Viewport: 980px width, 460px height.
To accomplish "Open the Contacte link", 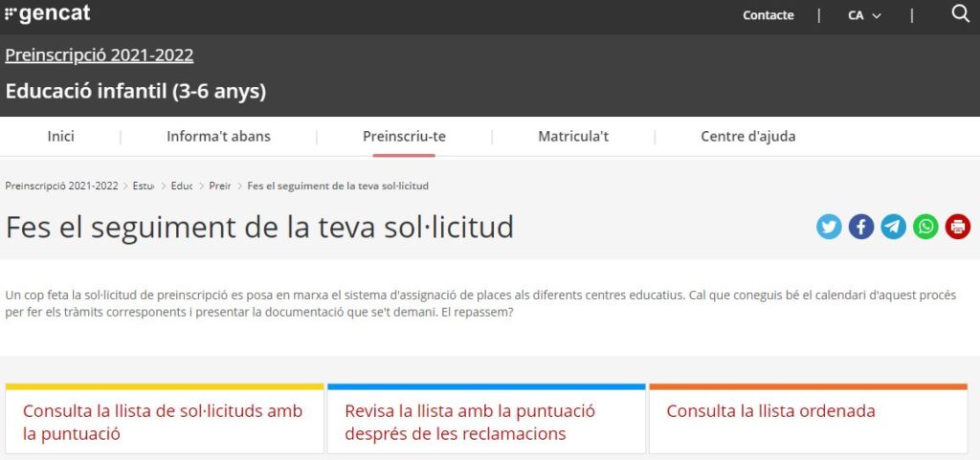I will click(768, 15).
